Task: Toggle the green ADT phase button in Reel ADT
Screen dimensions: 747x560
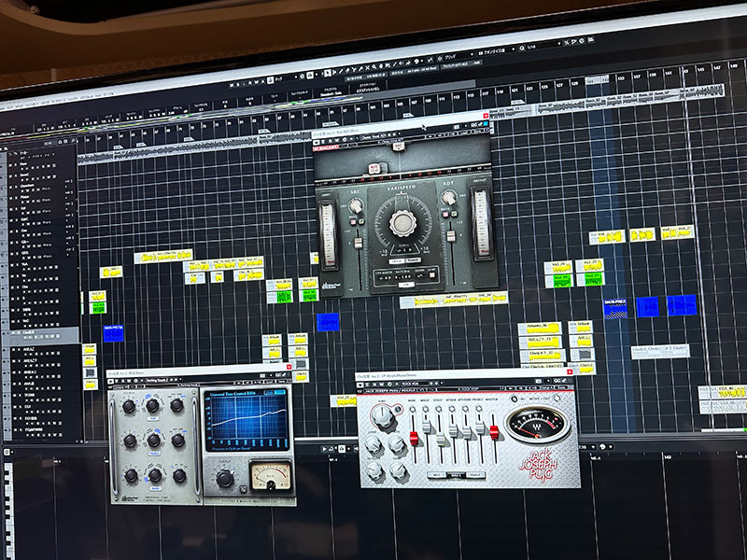Action: pos(454,214)
